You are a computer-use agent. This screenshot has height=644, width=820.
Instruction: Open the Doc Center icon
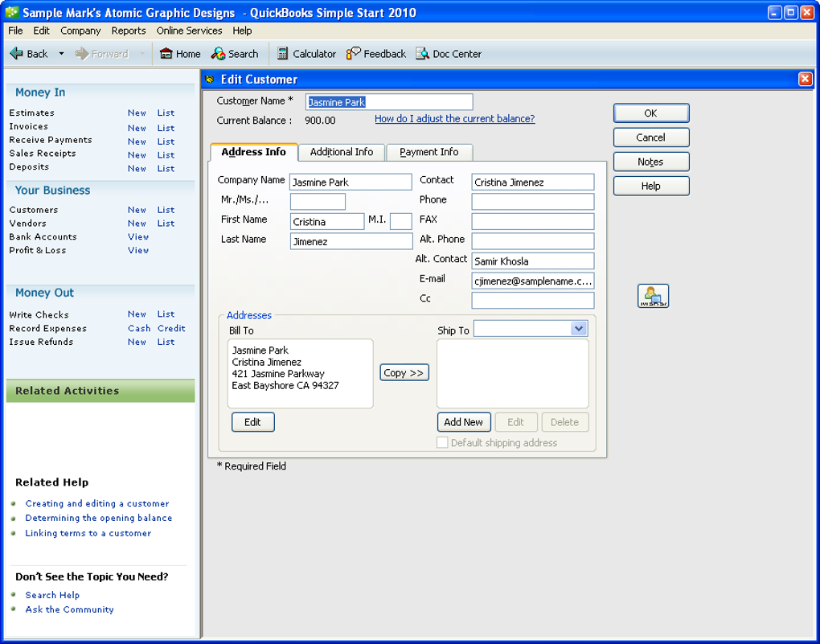(x=423, y=53)
